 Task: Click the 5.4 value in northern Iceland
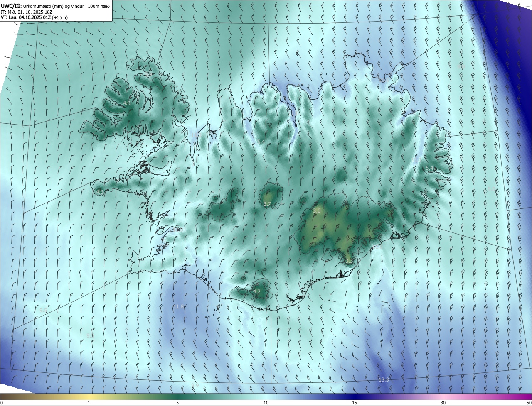tap(261, 142)
